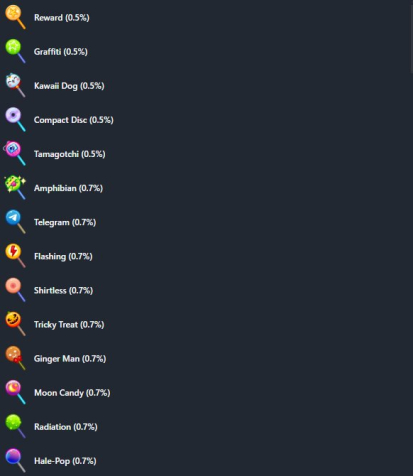Select the sparkling Amphibian lollipop icon
Viewport: 413px width, 476px height.
15,187
